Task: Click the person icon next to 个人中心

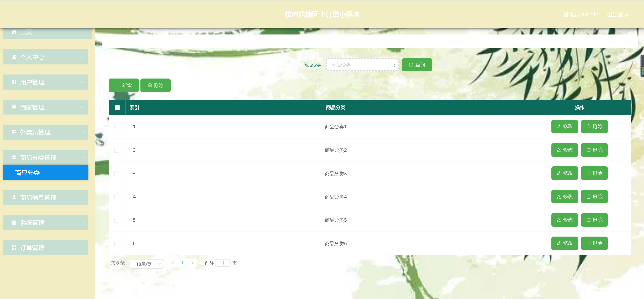Action: click(x=14, y=57)
